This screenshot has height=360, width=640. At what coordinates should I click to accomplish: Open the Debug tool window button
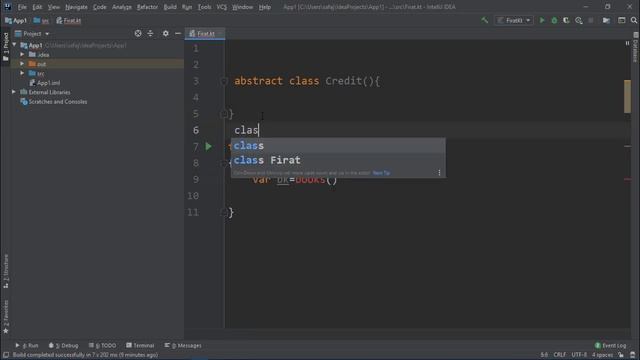63,345
